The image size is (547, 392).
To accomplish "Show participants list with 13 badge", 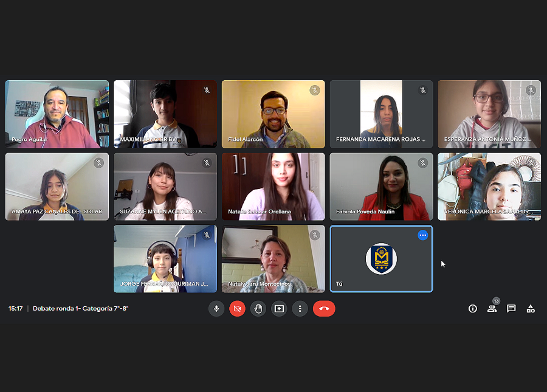I will (x=492, y=308).
